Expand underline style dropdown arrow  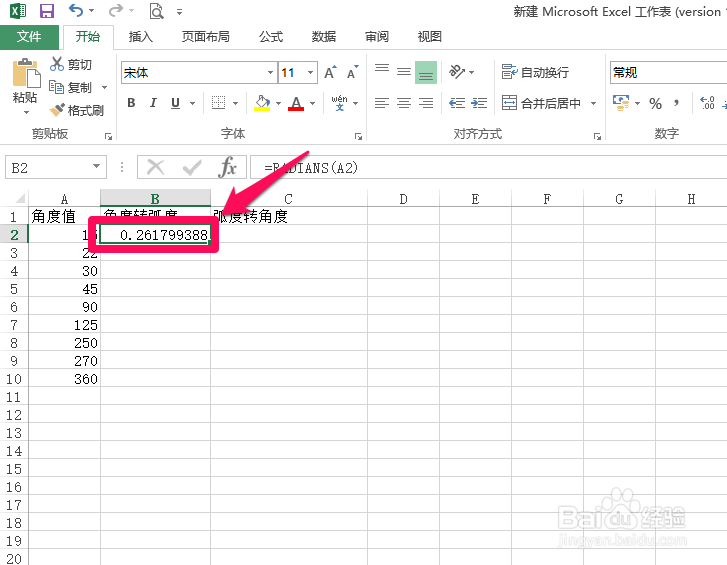click(192, 103)
